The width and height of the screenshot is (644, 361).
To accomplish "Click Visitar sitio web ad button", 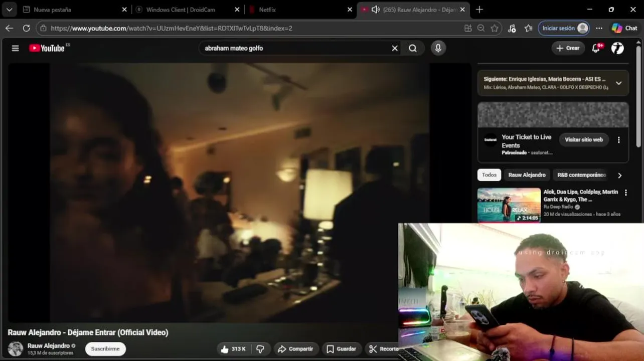I will tap(584, 140).
